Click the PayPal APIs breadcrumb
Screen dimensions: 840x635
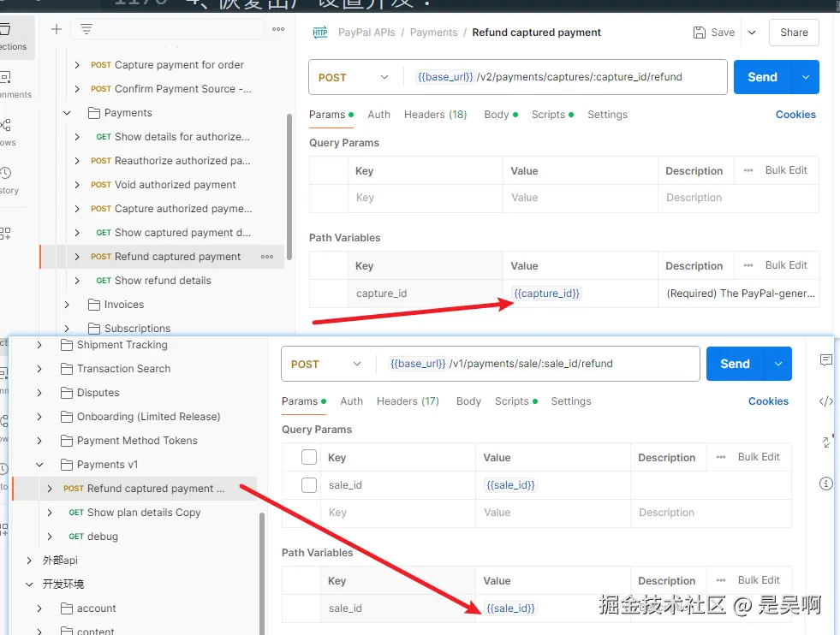tap(366, 33)
